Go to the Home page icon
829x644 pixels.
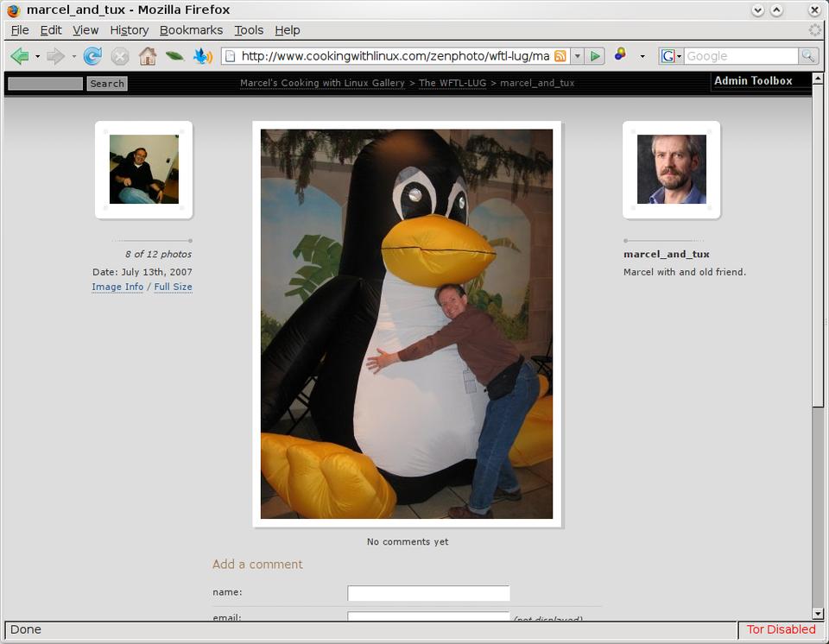coord(148,56)
